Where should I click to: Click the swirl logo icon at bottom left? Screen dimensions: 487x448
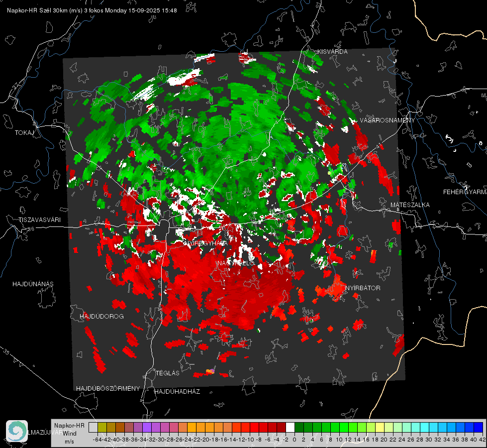pyautogui.click(x=17, y=431)
